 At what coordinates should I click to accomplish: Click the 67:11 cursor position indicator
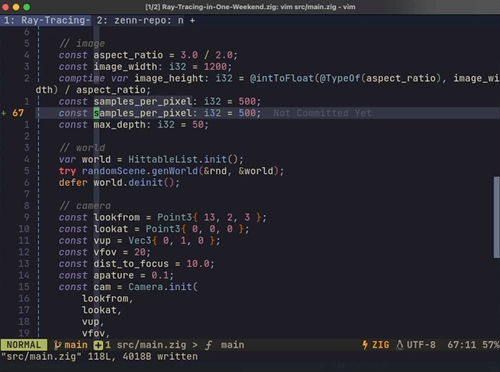(x=462, y=345)
